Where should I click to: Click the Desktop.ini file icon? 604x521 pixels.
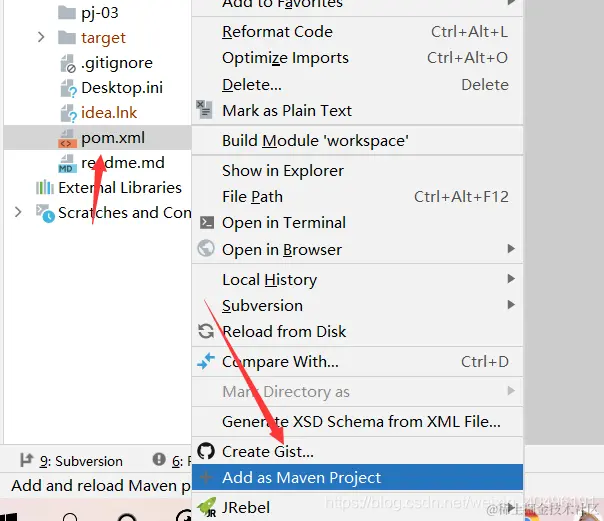[69, 88]
